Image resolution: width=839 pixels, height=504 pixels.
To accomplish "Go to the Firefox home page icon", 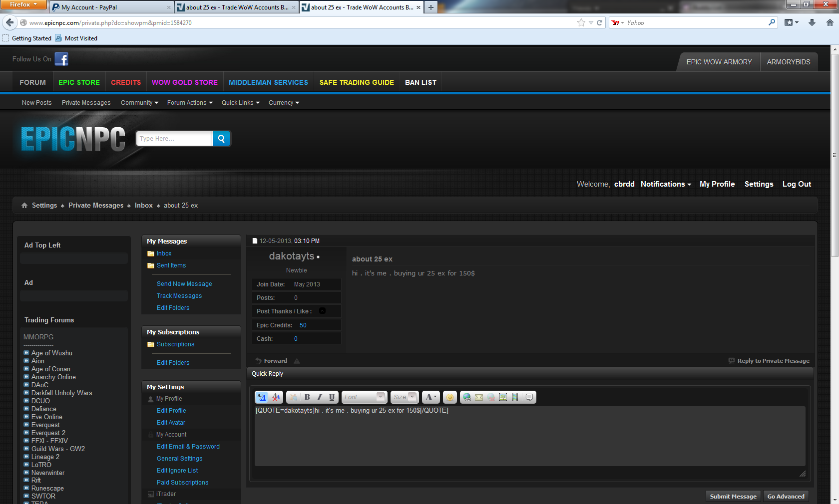I will coord(830,22).
